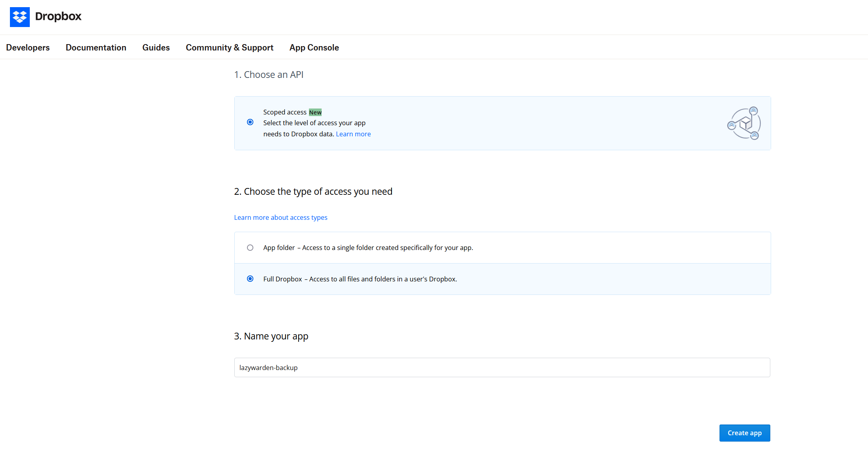Image resolution: width=868 pixels, height=471 pixels.
Task: Click the app name input field
Action: (502, 368)
